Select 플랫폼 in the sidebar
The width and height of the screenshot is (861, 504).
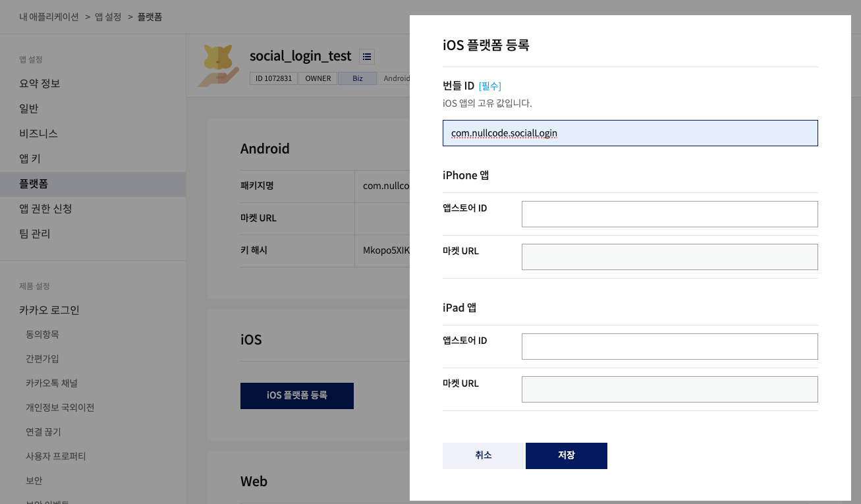point(93,184)
